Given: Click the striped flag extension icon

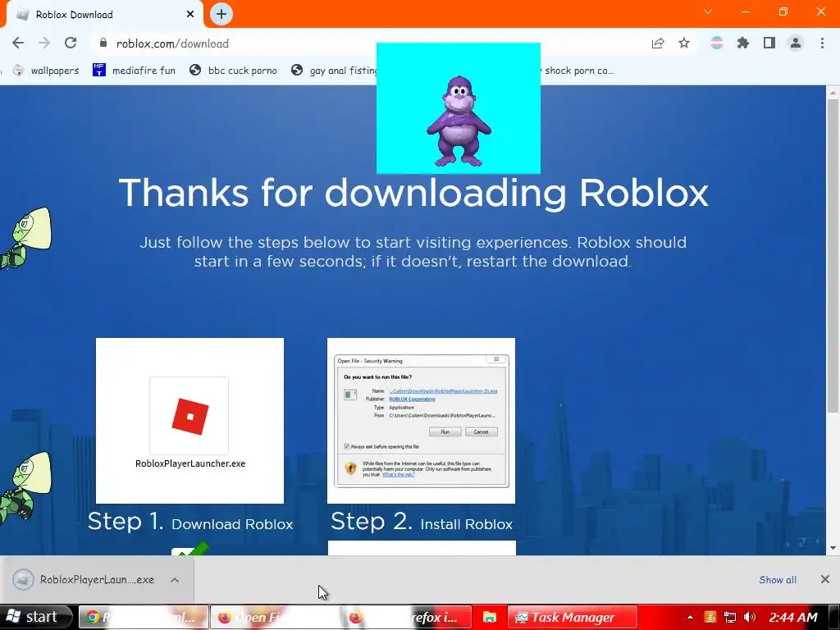Looking at the screenshot, I should point(717,43).
